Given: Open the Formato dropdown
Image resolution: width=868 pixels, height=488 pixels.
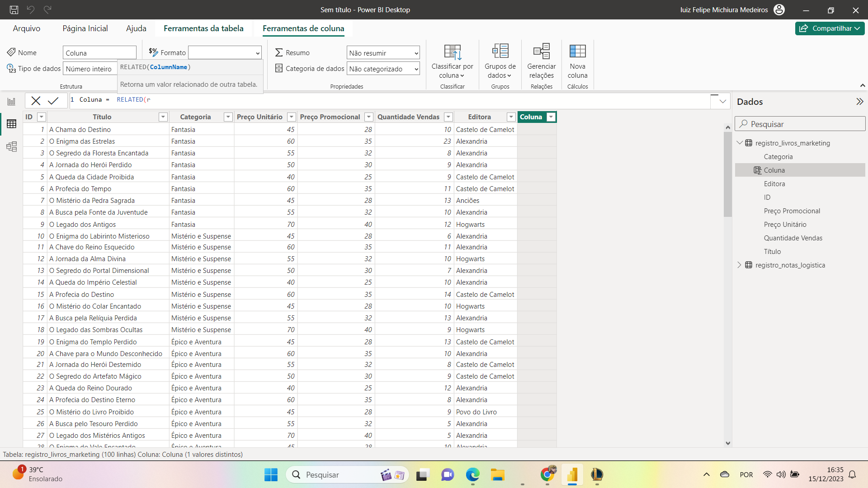Looking at the screenshot, I should [225, 52].
